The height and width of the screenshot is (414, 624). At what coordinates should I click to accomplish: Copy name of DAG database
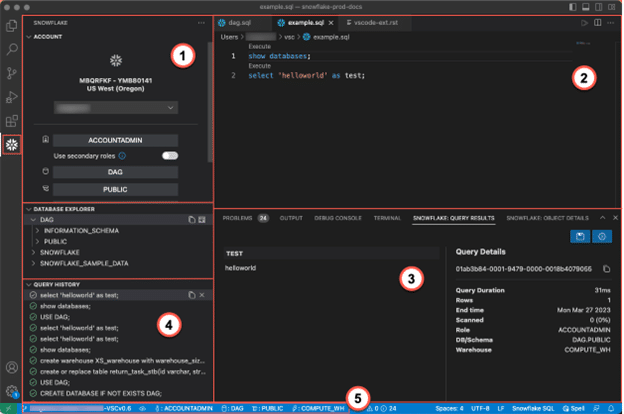[191, 220]
